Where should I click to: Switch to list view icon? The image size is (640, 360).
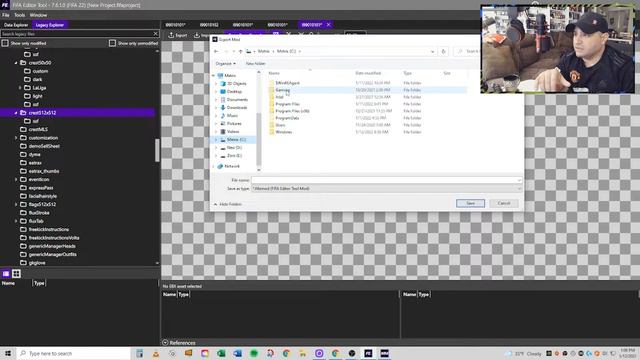(6, 273)
